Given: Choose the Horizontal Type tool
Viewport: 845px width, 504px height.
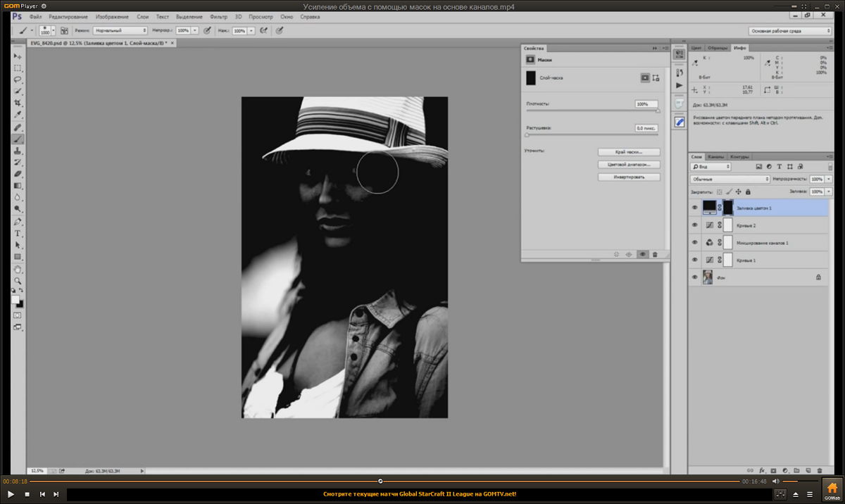Looking at the screenshot, I should pyautogui.click(x=18, y=234).
